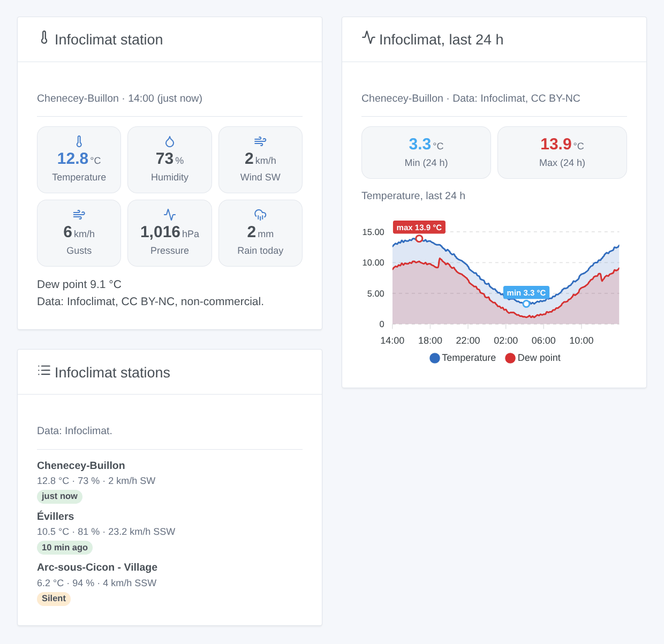The image size is (664, 644).
Task: Click the 2 mm rain today value
Action: pos(260,232)
